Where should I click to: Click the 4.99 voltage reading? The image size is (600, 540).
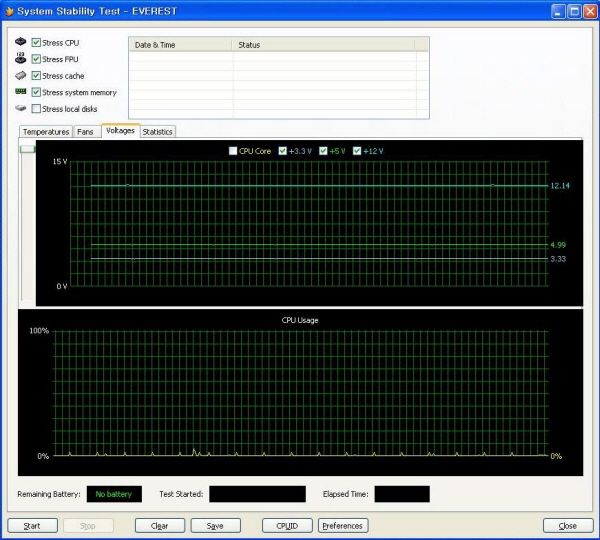click(558, 245)
